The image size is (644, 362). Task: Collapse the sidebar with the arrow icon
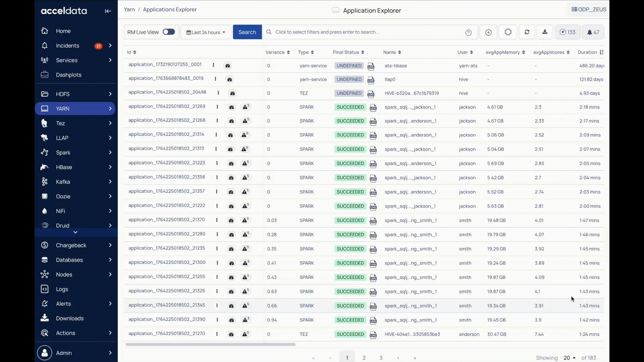108,11
